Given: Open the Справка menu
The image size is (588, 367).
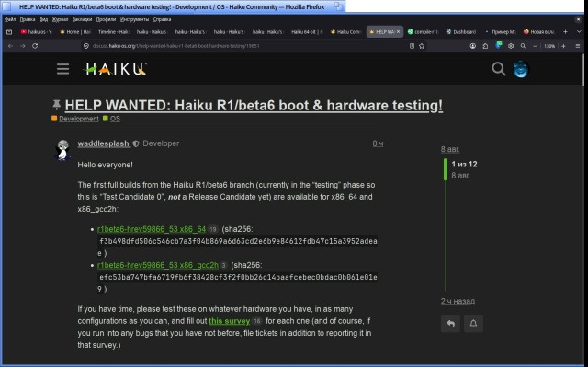Looking at the screenshot, I should click(162, 19).
